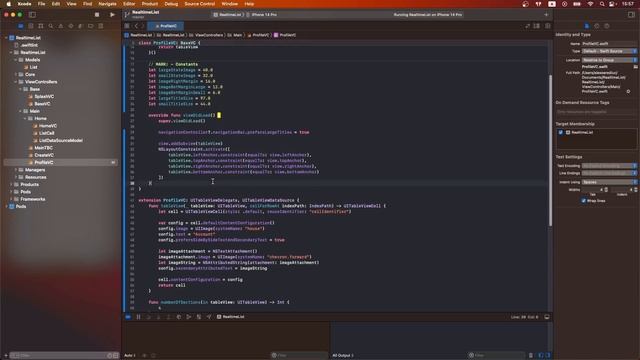Screen dimensions: 640x360
Task: Toggle RealtimeList target membership checkbox
Action: tap(561, 132)
